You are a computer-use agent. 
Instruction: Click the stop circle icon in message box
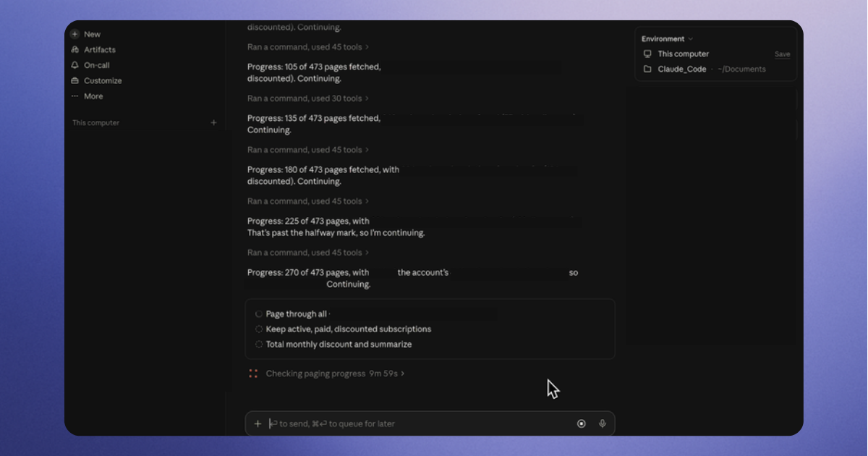point(582,423)
